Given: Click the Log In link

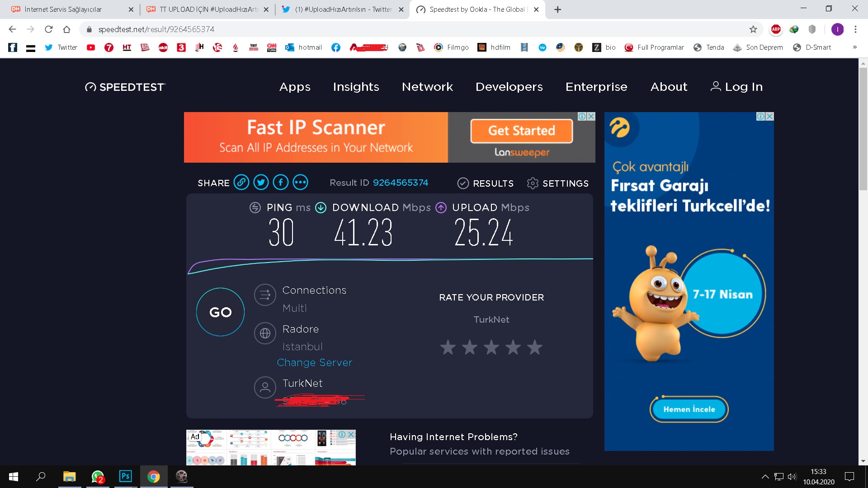Looking at the screenshot, I should tap(737, 87).
